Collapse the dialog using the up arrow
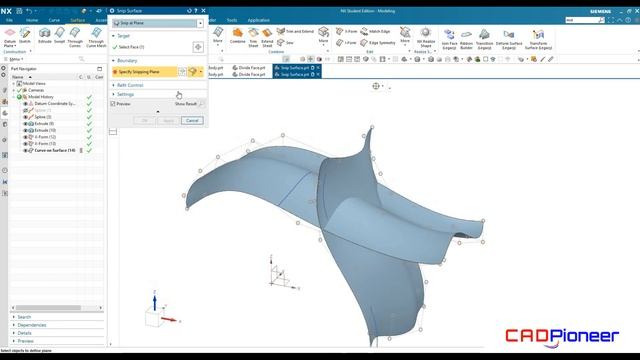This screenshot has height=360, width=640. (x=158, y=112)
